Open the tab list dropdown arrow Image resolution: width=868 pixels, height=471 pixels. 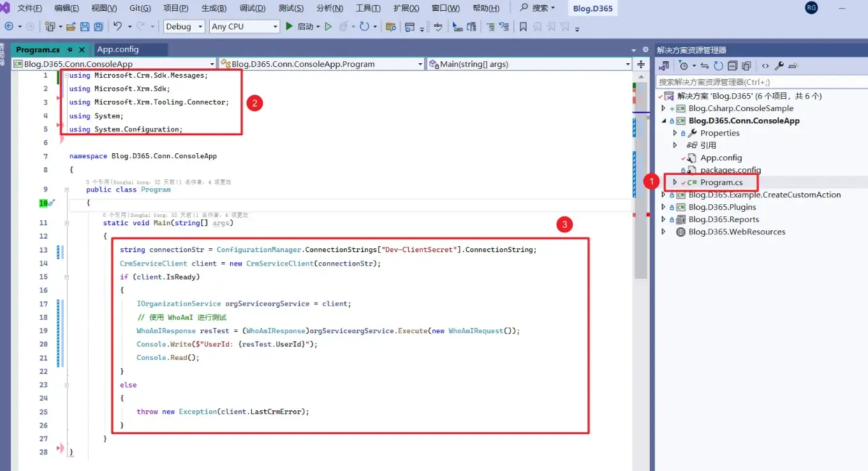634,50
